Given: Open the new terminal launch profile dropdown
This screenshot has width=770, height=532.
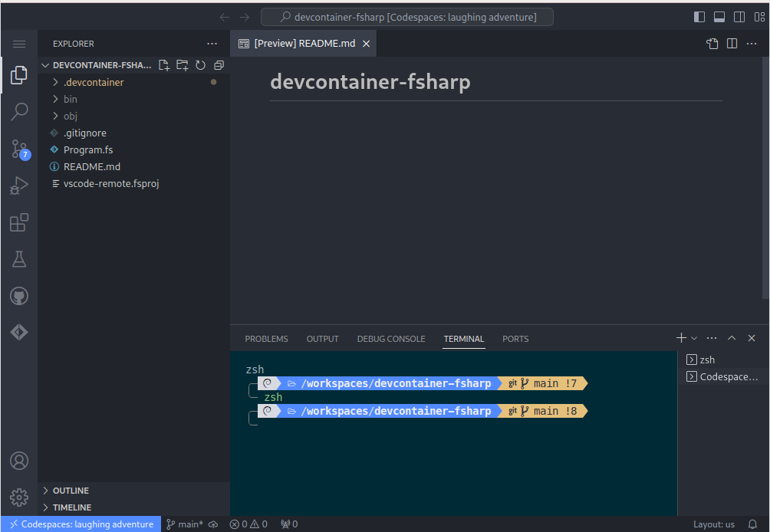Looking at the screenshot, I should click(x=694, y=338).
